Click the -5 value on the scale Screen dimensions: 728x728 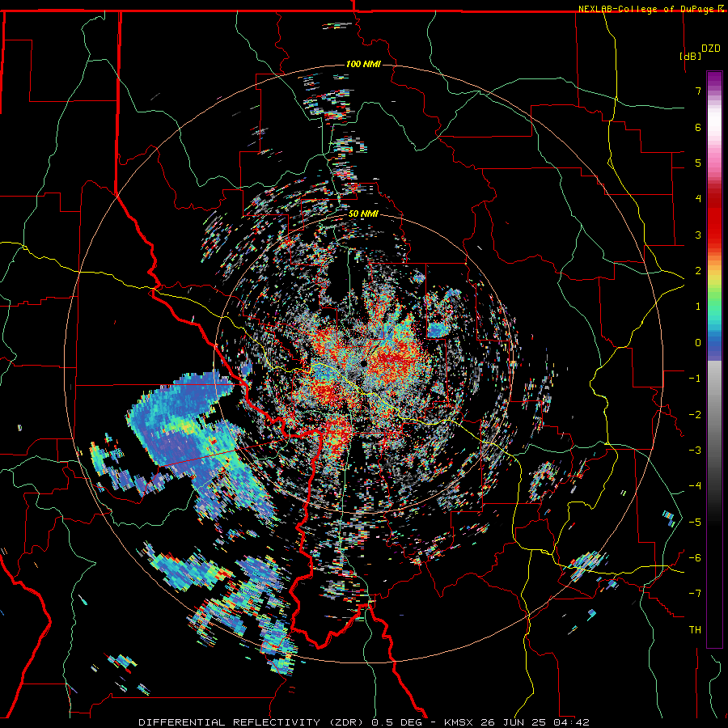pos(695,523)
